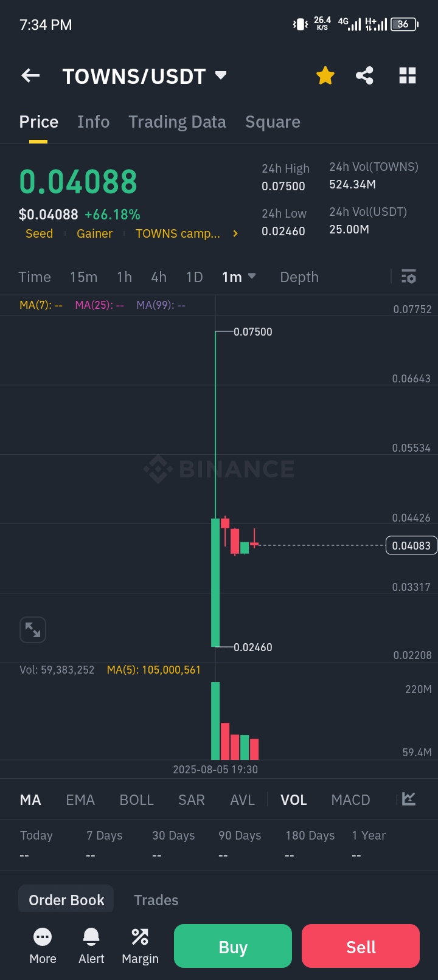Open the 1m interval dropdown
438x980 pixels.
point(238,277)
